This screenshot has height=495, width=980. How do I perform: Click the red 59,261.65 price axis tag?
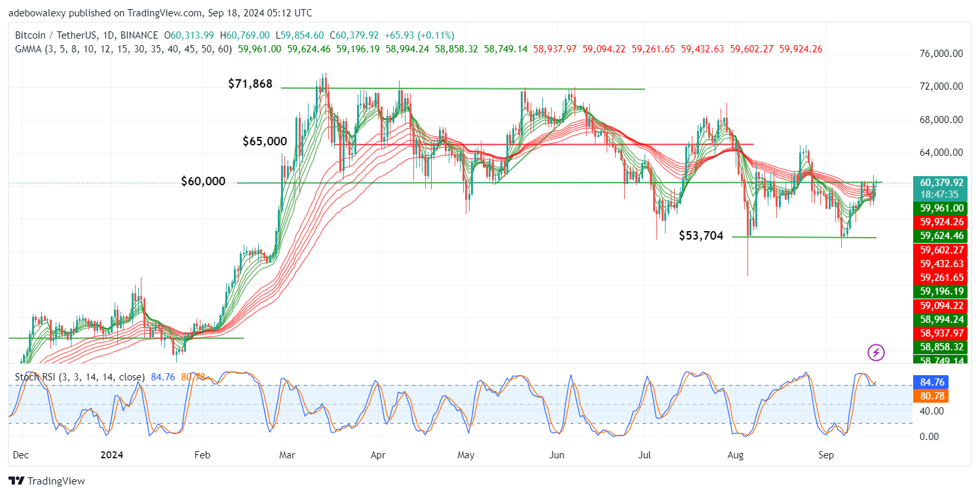pyautogui.click(x=941, y=277)
